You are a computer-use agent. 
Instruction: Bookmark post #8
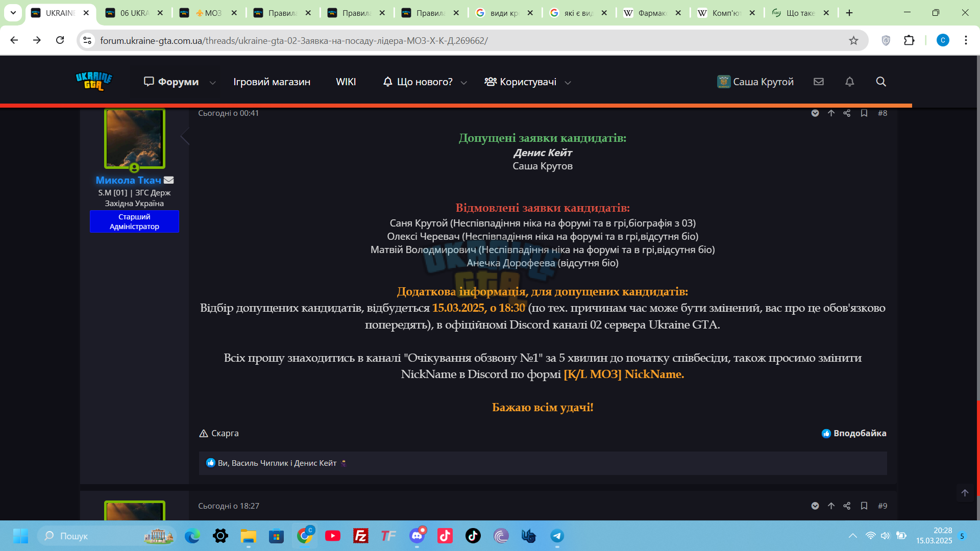[864, 113]
